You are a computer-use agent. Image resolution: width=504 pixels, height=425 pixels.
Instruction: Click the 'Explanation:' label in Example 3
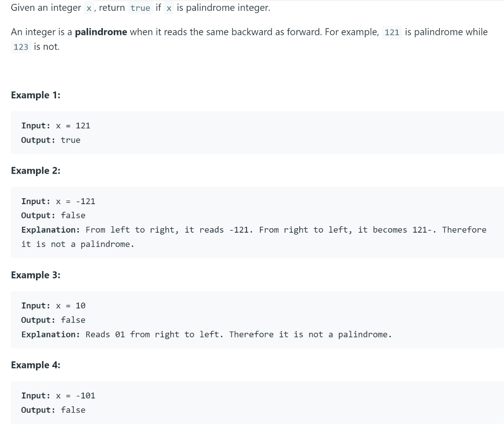51,334
